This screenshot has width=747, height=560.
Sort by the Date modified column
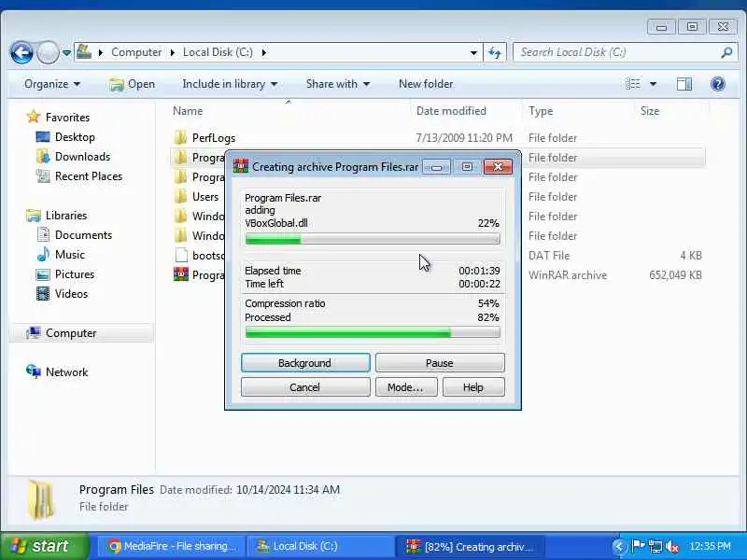[451, 111]
